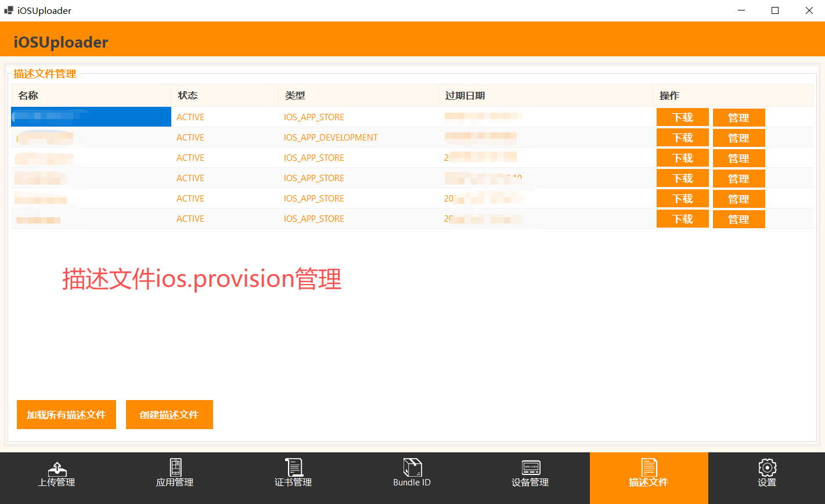Viewport: 825px width, 504px height.
Task: Select the 描述文件 document icon
Action: (649, 467)
